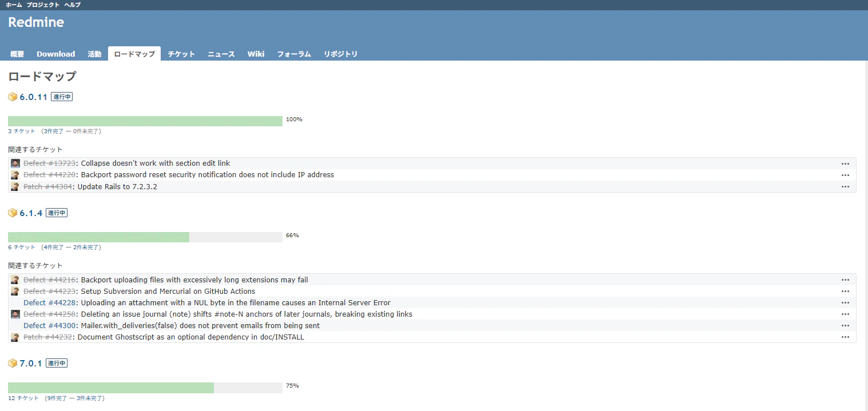The height and width of the screenshot is (411, 868).
Task: Open version 7.0.1 link
Action: [x=31, y=363]
